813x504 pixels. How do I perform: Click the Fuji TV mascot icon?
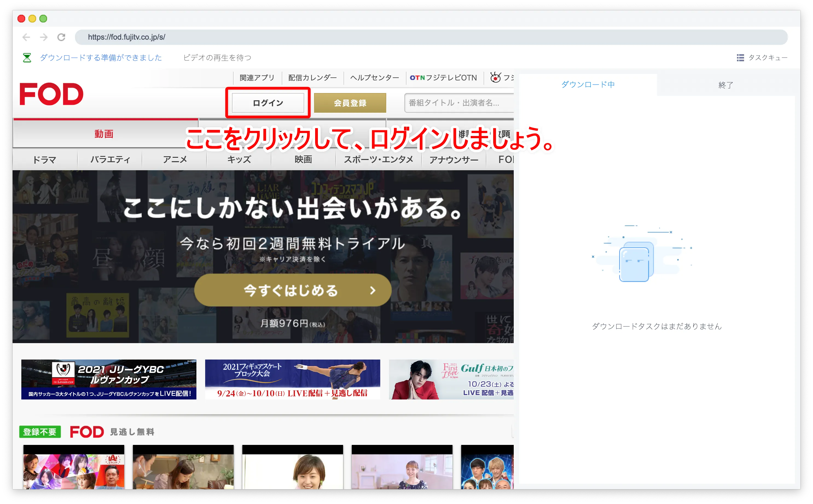pos(495,77)
